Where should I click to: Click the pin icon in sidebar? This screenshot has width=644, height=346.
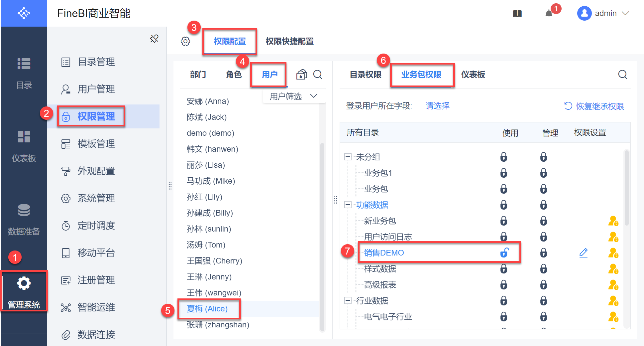(154, 39)
